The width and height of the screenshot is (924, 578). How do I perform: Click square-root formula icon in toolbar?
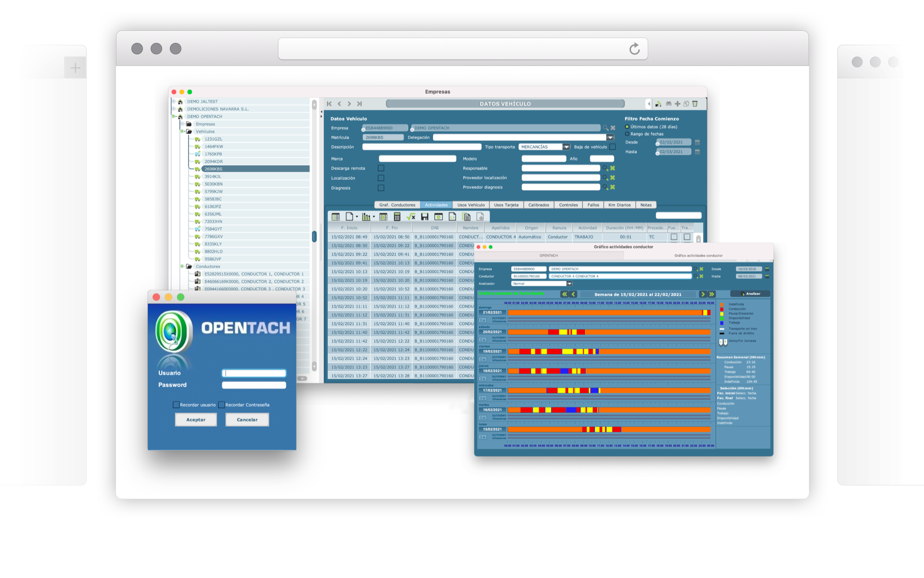(x=411, y=217)
